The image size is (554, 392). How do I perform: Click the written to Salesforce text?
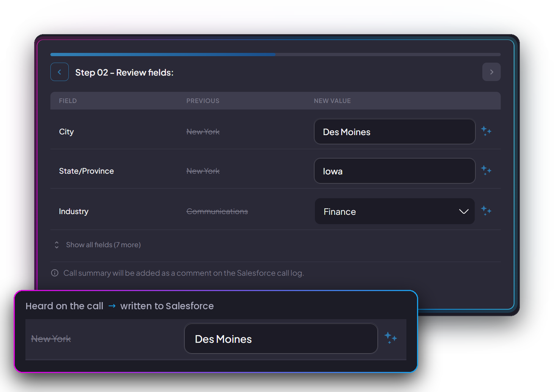click(x=167, y=306)
